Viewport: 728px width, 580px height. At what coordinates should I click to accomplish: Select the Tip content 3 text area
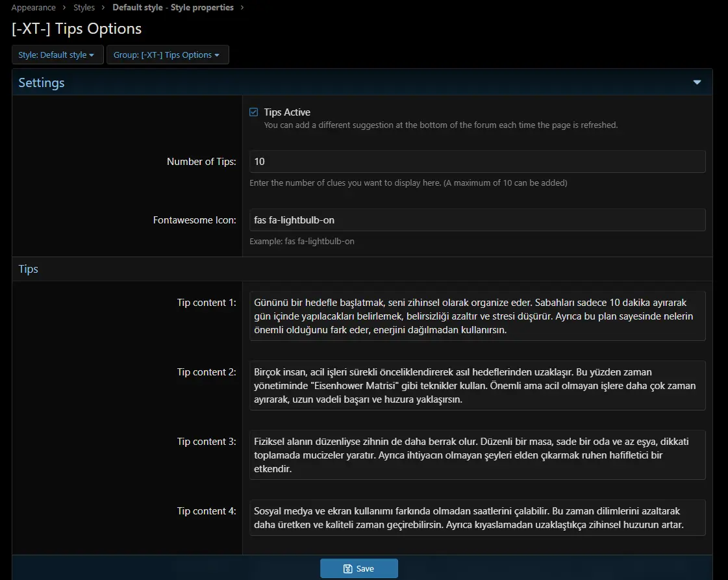[477, 455]
